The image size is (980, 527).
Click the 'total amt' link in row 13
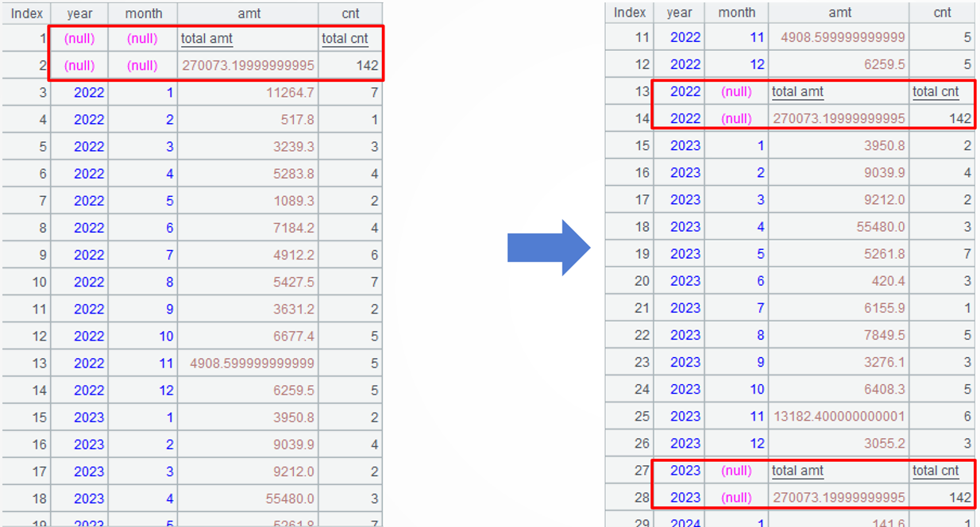coord(797,92)
